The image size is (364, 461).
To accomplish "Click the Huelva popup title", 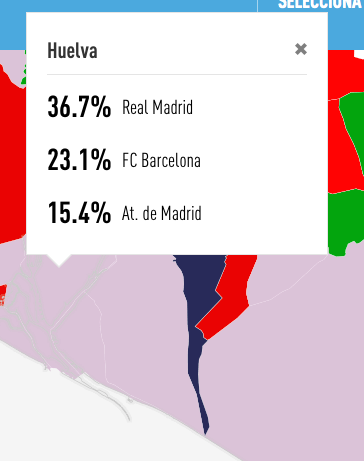I will (x=72, y=51).
